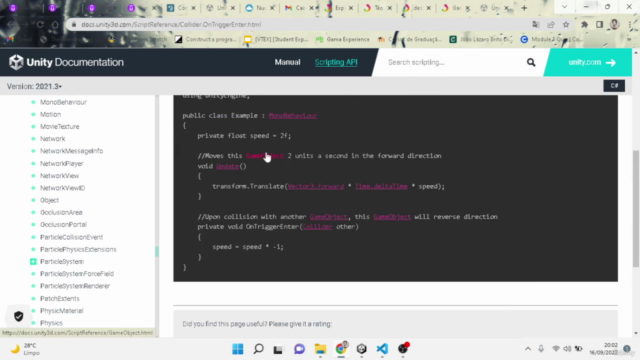640x360 pixels.
Task: Open a new browser tab
Action: pyautogui.click(x=524, y=8)
